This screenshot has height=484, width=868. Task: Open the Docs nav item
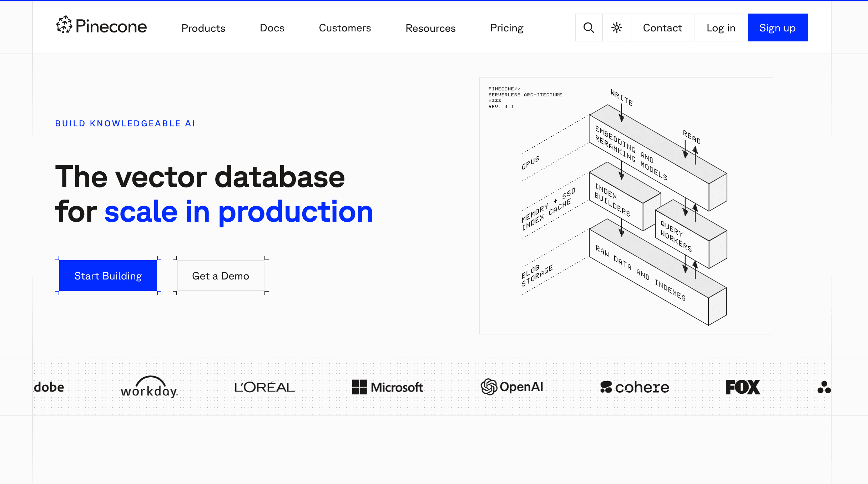point(272,28)
